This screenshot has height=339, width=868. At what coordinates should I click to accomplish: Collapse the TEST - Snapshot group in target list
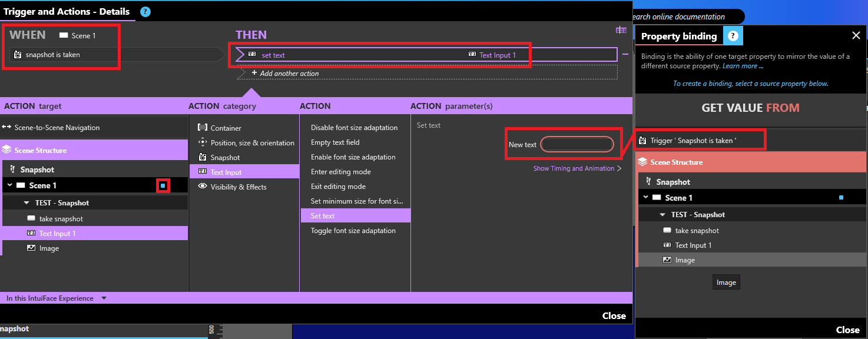coord(26,203)
